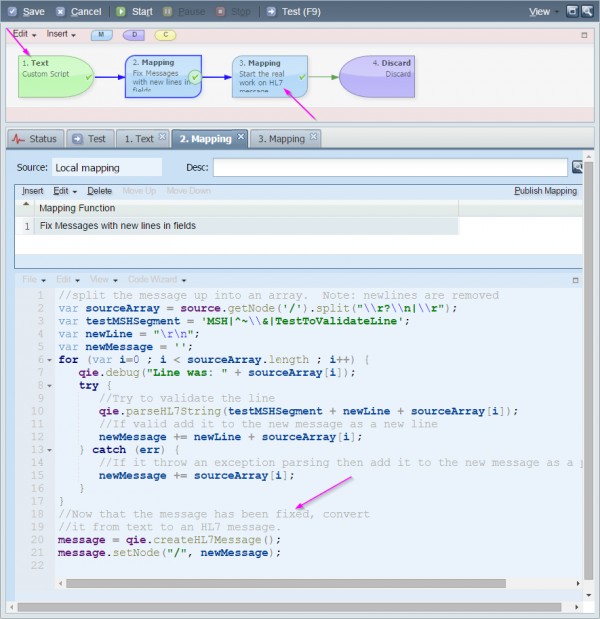Click the Test (F9) button
The image size is (600, 619).
pyautogui.click(x=294, y=11)
